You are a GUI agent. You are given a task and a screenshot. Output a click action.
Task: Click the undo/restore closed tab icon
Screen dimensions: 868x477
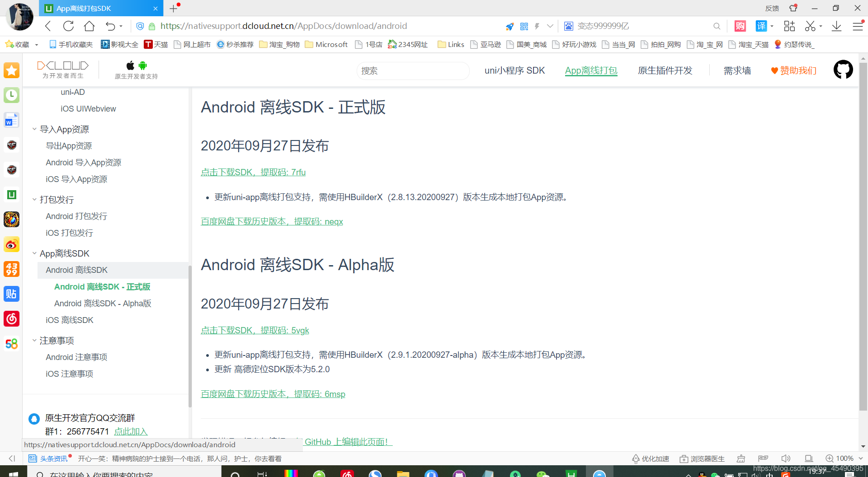110,26
